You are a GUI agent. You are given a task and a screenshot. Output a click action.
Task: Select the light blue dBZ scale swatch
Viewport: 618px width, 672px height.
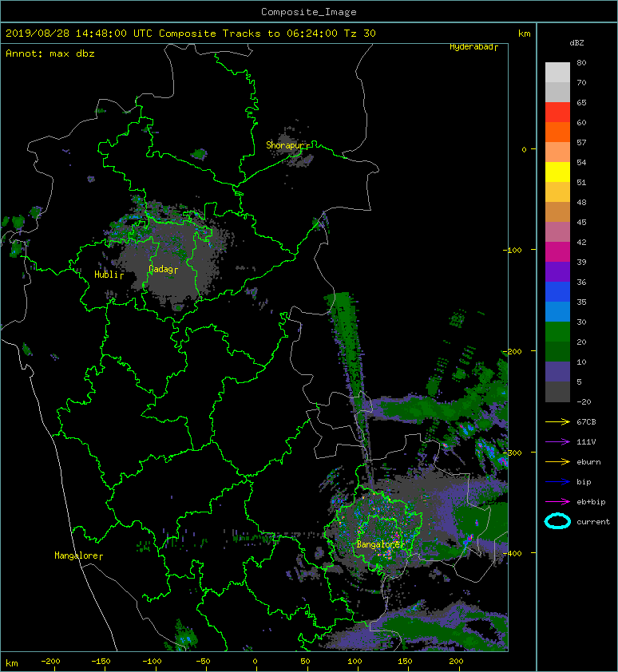click(557, 312)
